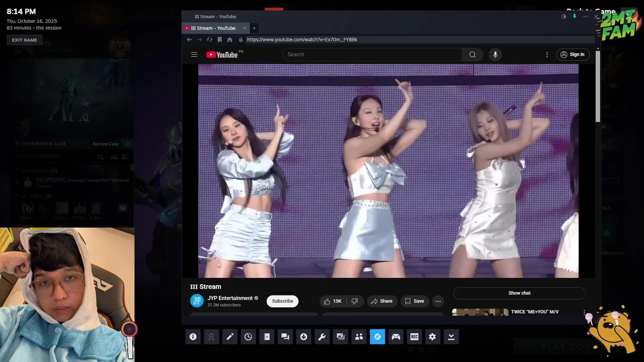
Task: Go back in the overlay browser
Action: [x=189, y=40]
